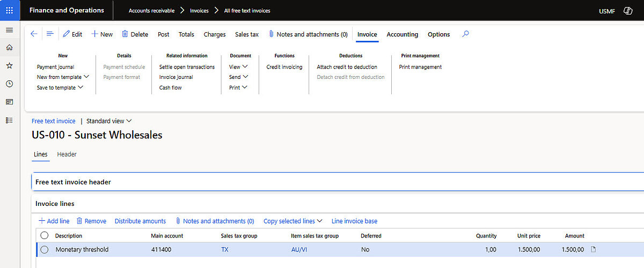The image size is (644, 268).
Task: Switch to the Invoice ribbon tab
Action: [x=368, y=34]
